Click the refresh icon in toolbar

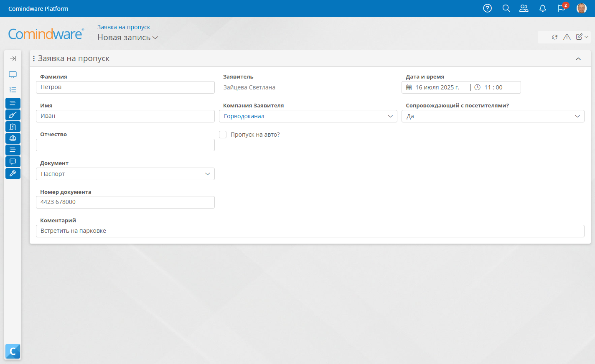coord(554,37)
